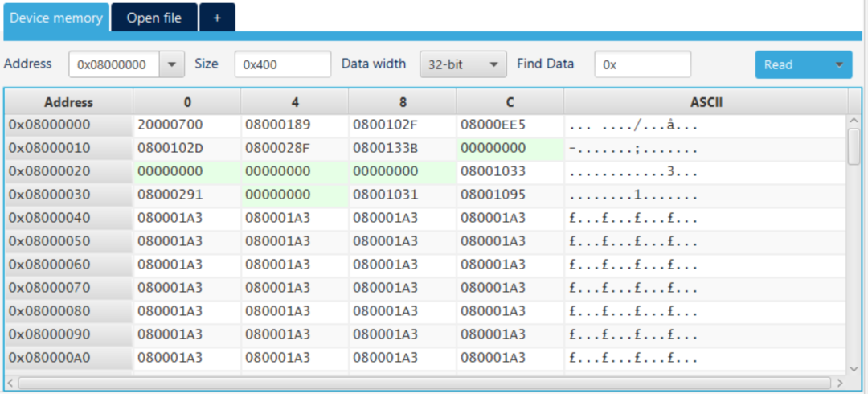Click the ASCII column header
The height and width of the screenshot is (394, 868).
click(706, 102)
